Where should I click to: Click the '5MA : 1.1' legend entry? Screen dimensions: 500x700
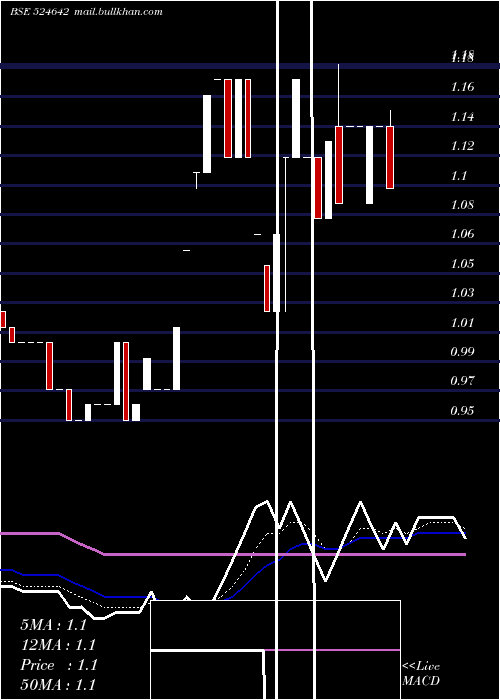[54, 625]
